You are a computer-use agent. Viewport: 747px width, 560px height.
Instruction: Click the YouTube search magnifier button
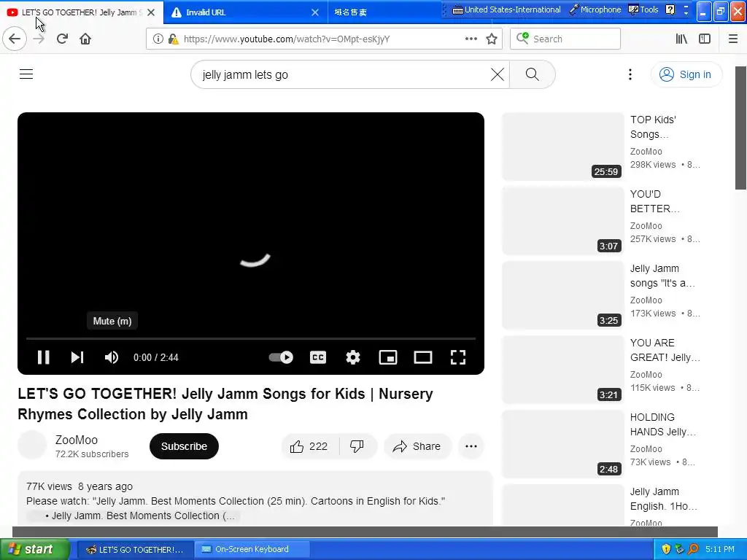[x=532, y=74]
